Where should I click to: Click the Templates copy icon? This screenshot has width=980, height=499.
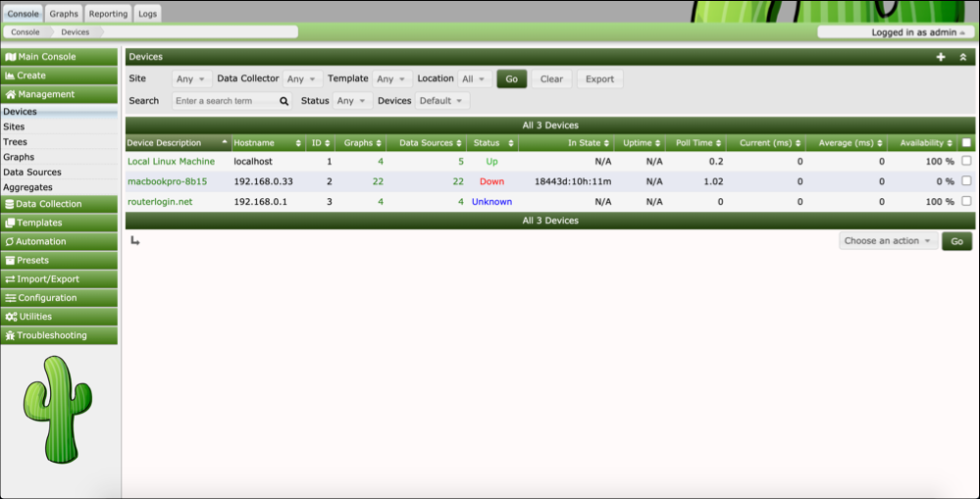coord(10,223)
